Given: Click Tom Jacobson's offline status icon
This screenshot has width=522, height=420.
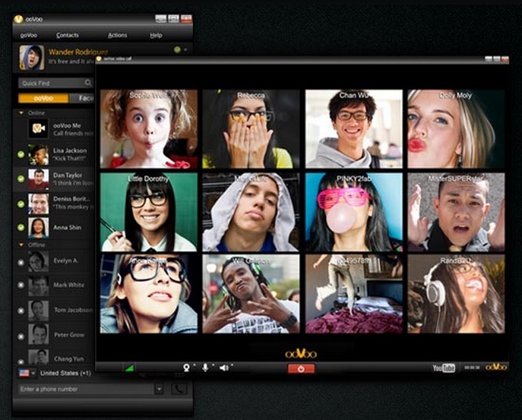Looking at the screenshot, I should 21,311.
